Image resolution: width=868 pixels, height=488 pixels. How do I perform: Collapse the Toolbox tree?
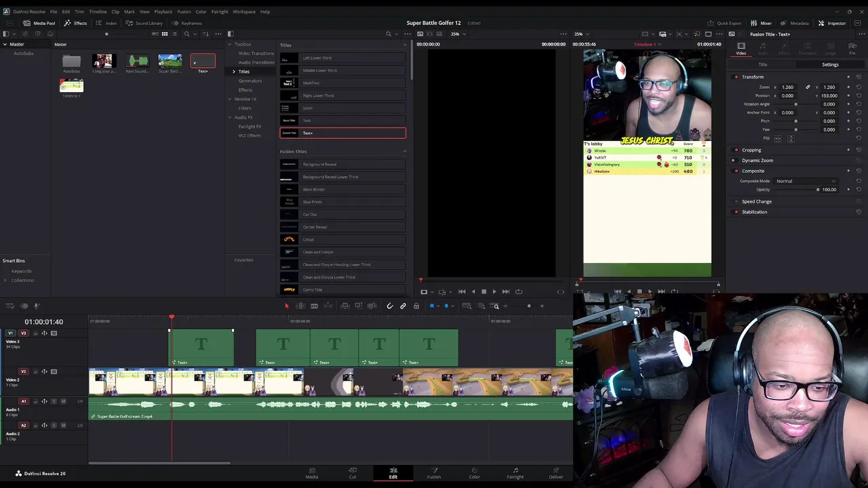pos(229,44)
